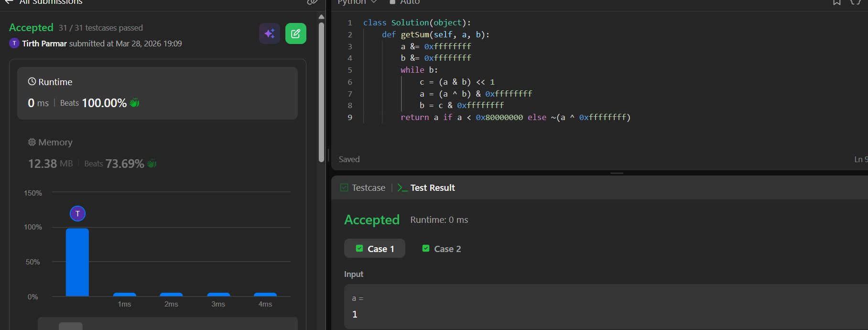
Task: Click the bookmark icon above the editor
Action: click(x=837, y=2)
